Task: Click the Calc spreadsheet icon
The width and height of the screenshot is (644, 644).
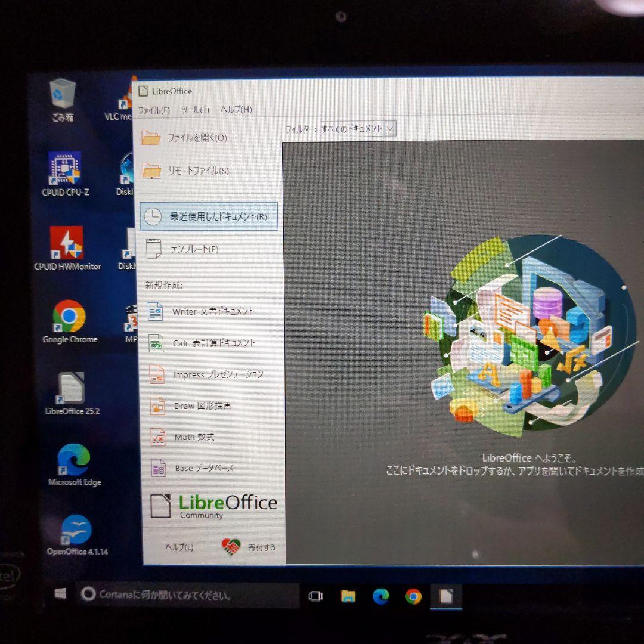Action: pos(156,343)
